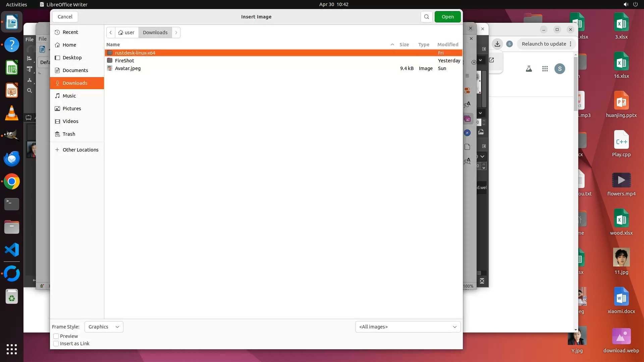The image size is (644, 362).
Task: Go to Other Locations in sidebar
Action: tap(80, 150)
